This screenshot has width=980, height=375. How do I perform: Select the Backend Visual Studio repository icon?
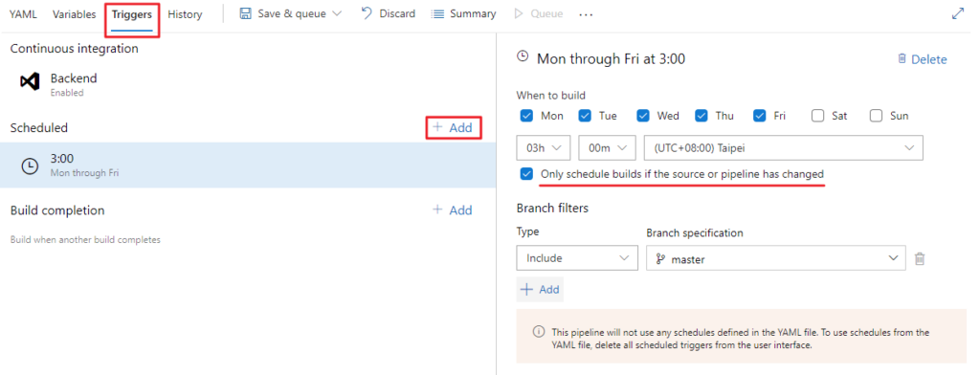[x=30, y=82]
